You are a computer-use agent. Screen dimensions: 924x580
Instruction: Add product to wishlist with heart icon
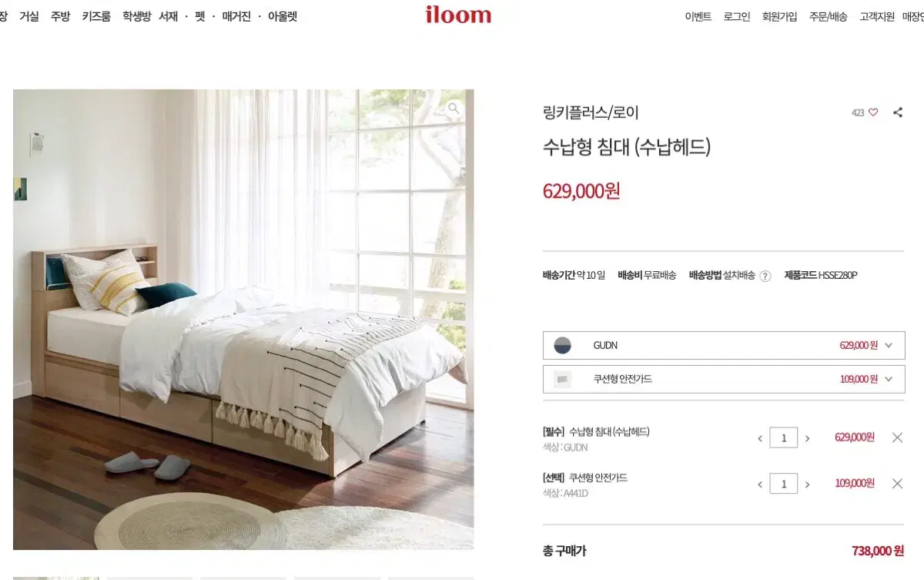pyautogui.click(x=873, y=112)
